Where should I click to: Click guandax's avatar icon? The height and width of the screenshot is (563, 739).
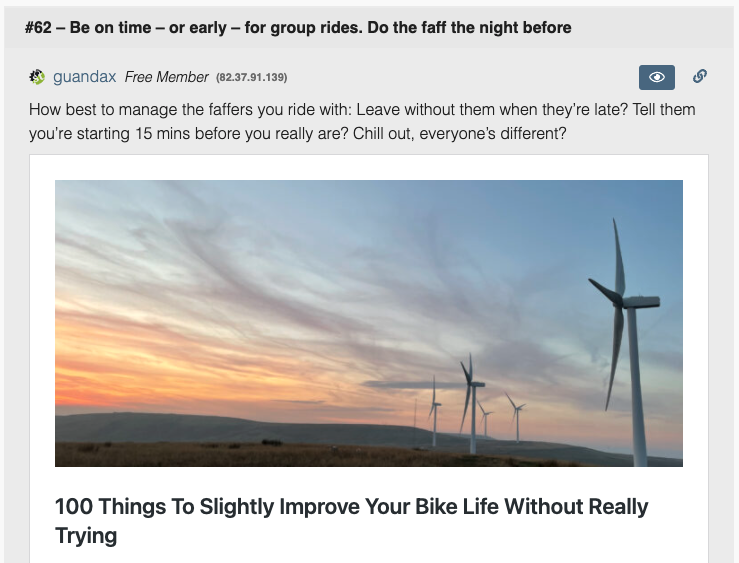point(38,77)
